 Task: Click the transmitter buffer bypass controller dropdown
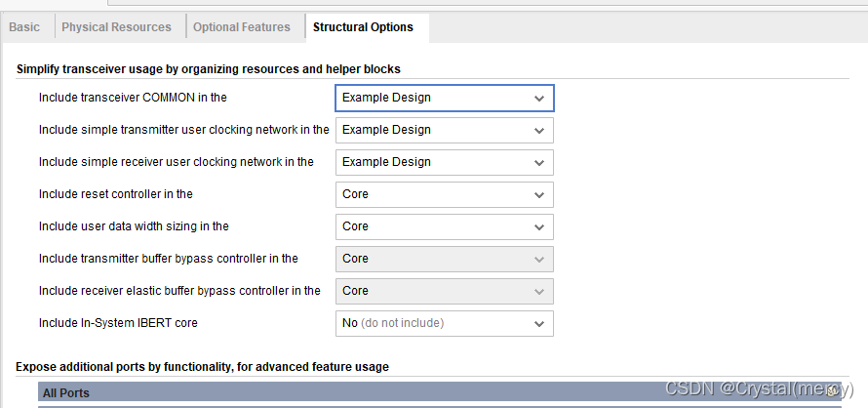[444, 259]
